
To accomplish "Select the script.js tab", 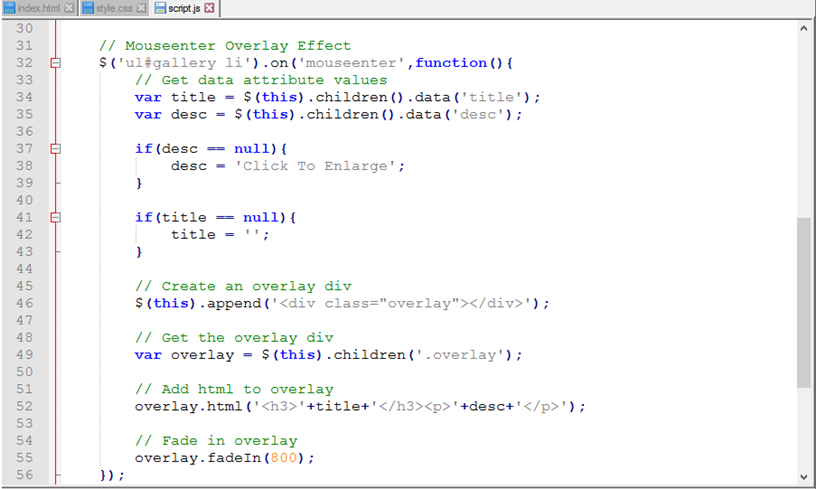I will point(184,8).
